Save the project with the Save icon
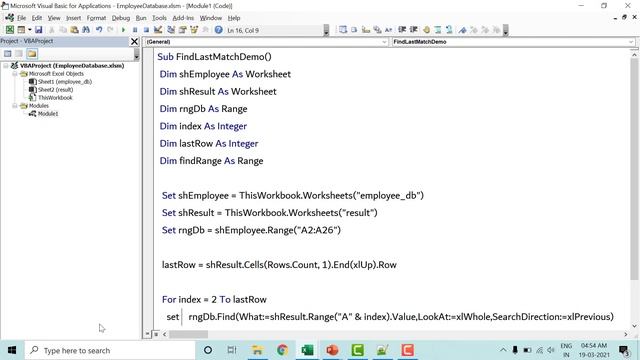The height and width of the screenshot is (360, 640). pyautogui.click(x=38, y=30)
